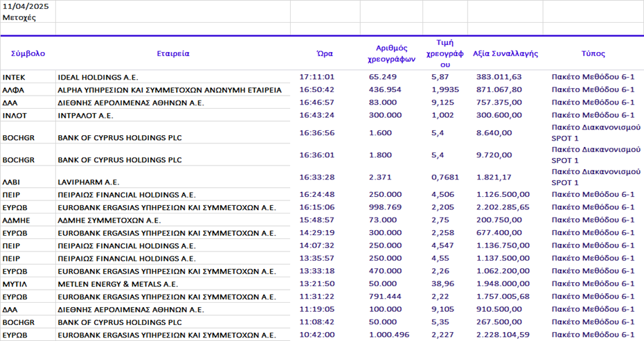Select the ΙΝΛΟΤ symbol cell

[15, 115]
